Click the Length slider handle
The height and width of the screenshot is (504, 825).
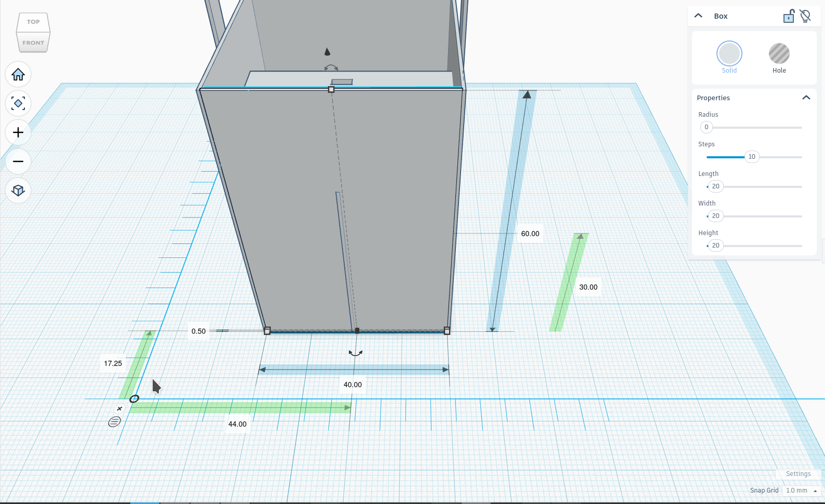pyautogui.click(x=715, y=186)
